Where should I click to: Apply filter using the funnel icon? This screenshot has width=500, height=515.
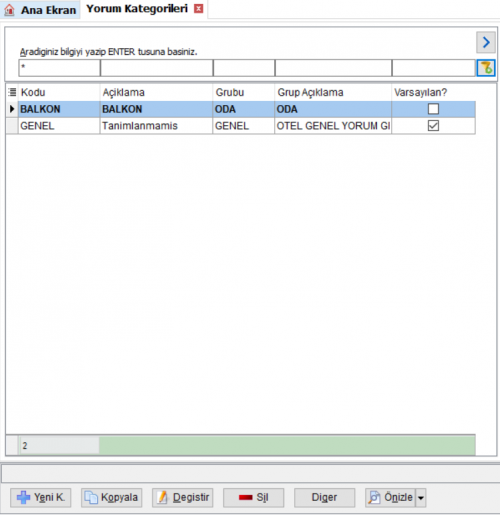(x=486, y=68)
